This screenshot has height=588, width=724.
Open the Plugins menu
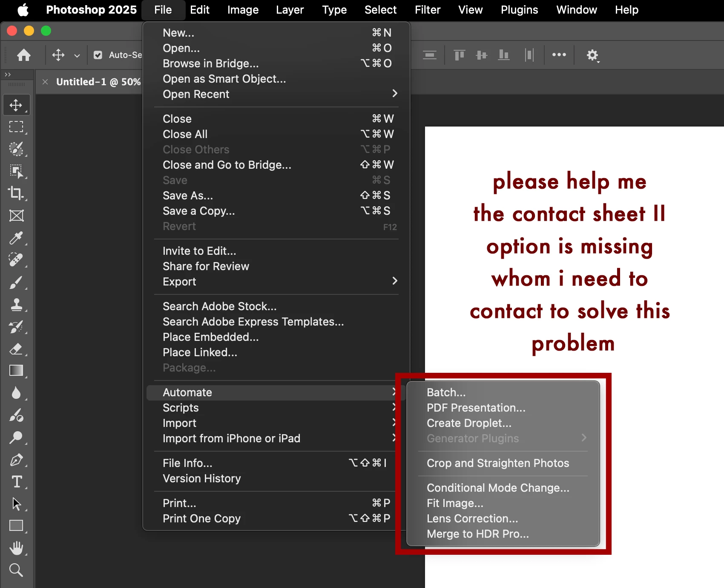[x=519, y=10]
